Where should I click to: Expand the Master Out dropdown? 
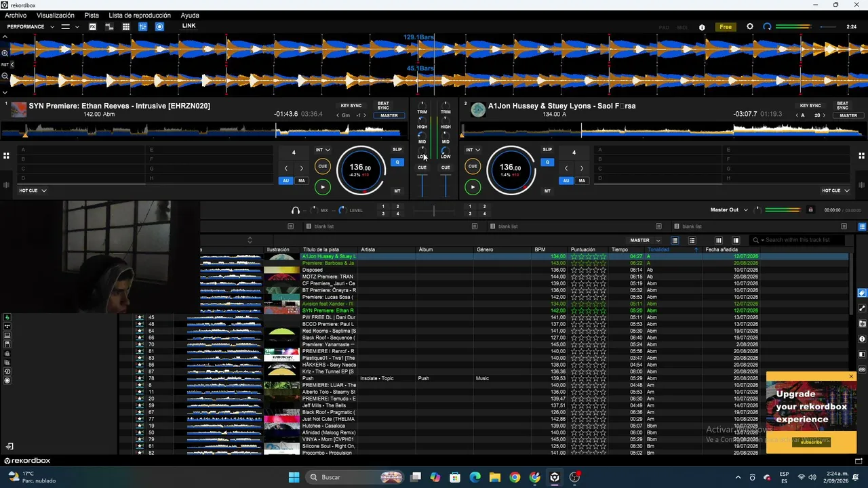click(729, 210)
